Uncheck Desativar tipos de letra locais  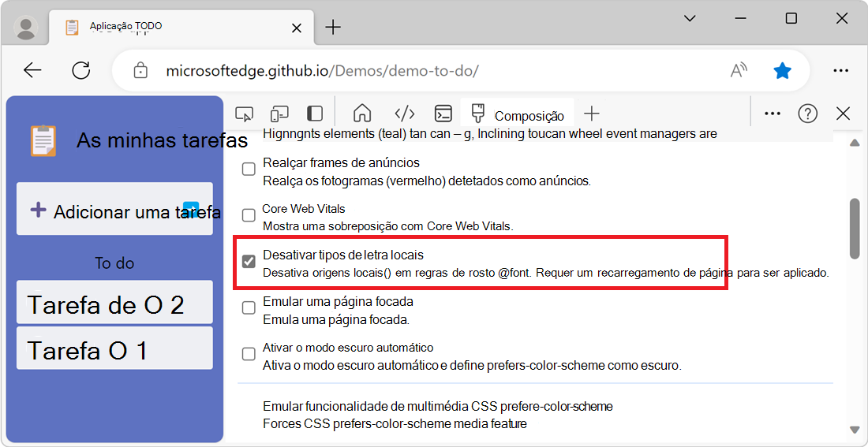249,261
